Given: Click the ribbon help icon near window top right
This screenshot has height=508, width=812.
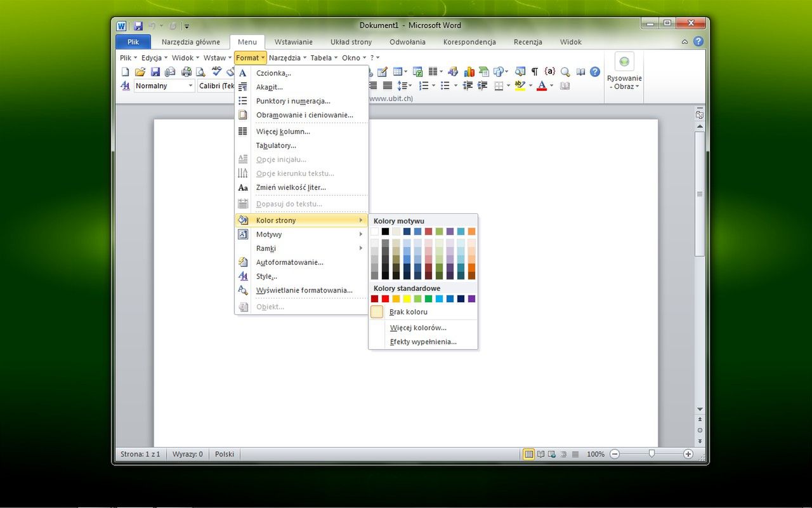Looking at the screenshot, I should click(698, 42).
